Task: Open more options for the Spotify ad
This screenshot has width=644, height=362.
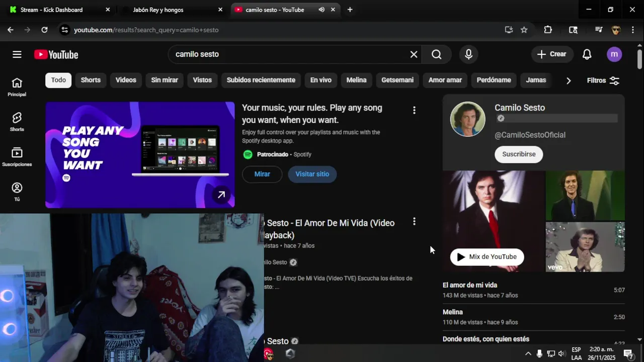Action: point(414,110)
